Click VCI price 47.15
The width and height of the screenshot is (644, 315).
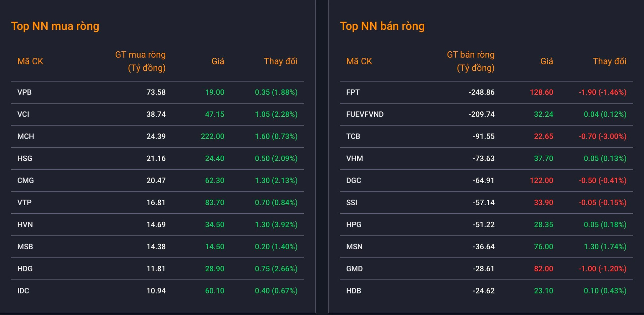click(x=215, y=114)
